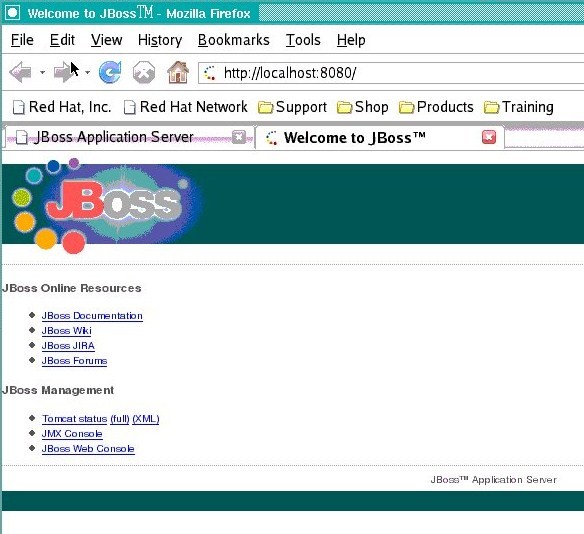
Task: Click the JBoss™ Application Server footer text
Action: point(493,480)
